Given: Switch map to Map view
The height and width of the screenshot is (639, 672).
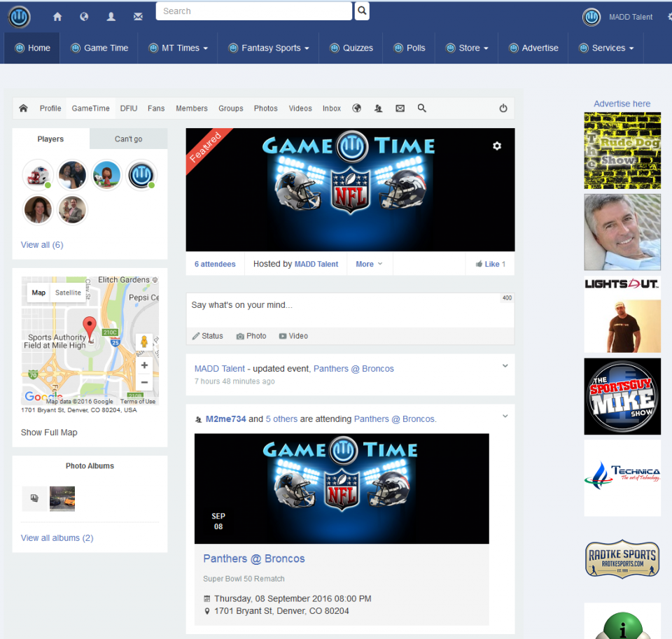Looking at the screenshot, I should tap(38, 293).
